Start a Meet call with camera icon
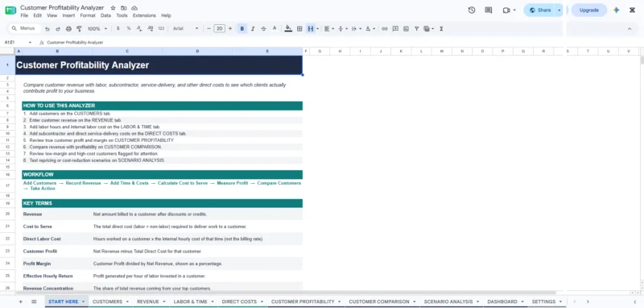This screenshot has width=644, height=308. tap(506, 10)
